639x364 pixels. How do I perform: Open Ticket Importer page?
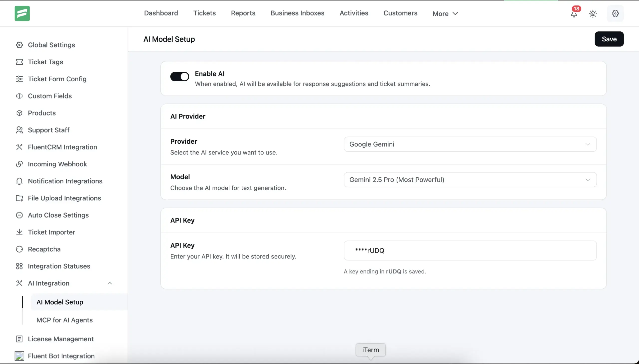pos(51,232)
